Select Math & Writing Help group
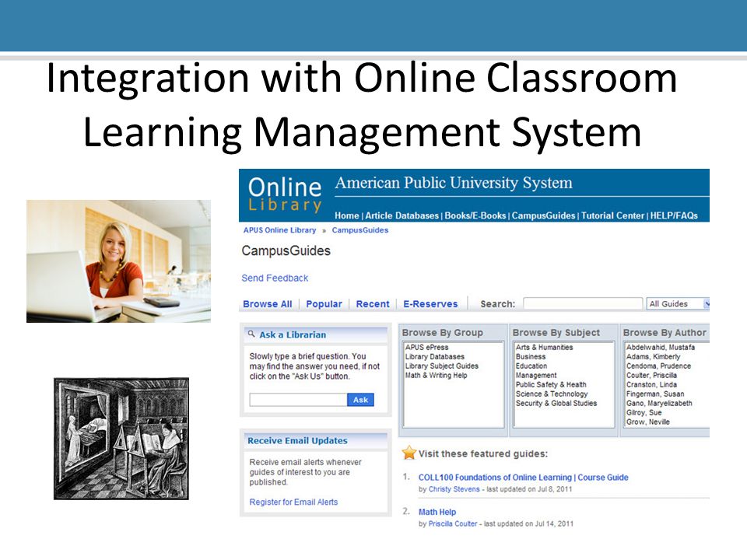747x560 pixels. click(436, 375)
